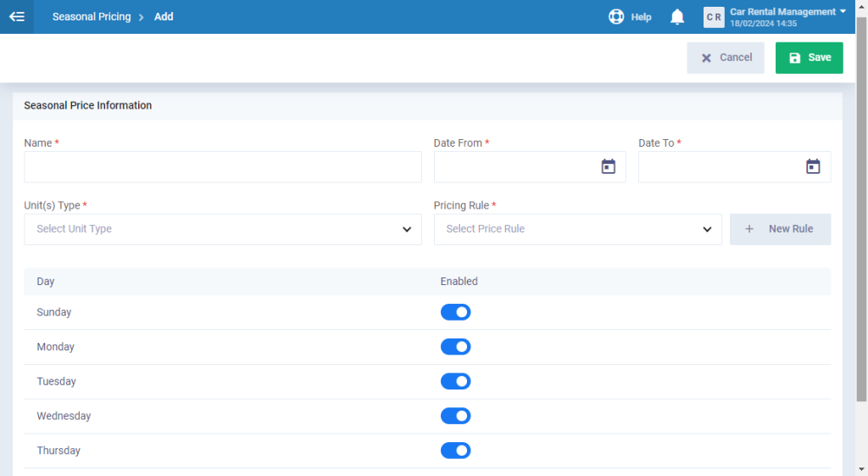Click the breadcrumb chevron separator

pyautogui.click(x=142, y=17)
